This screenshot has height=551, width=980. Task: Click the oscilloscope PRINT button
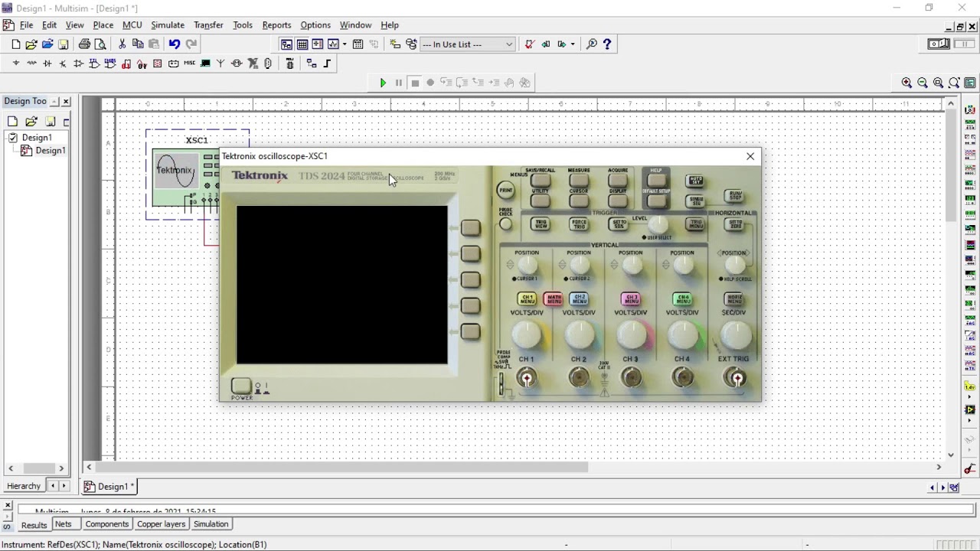(x=505, y=190)
